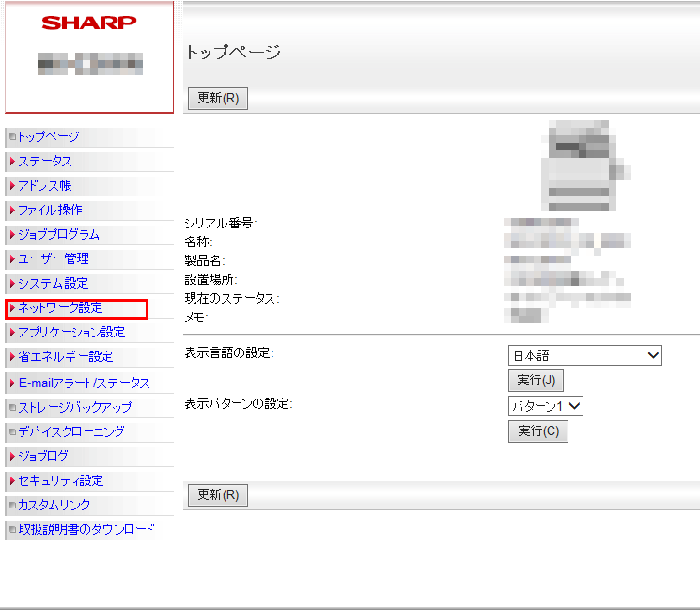Click the square bullet beside デバイスクローニング
The height and width of the screenshot is (610, 700).
coord(12,431)
